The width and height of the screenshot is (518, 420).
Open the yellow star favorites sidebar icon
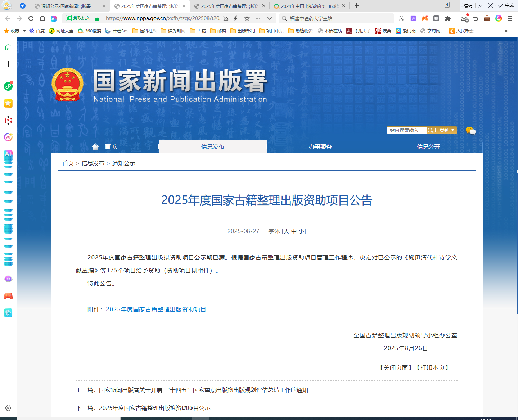click(8, 103)
